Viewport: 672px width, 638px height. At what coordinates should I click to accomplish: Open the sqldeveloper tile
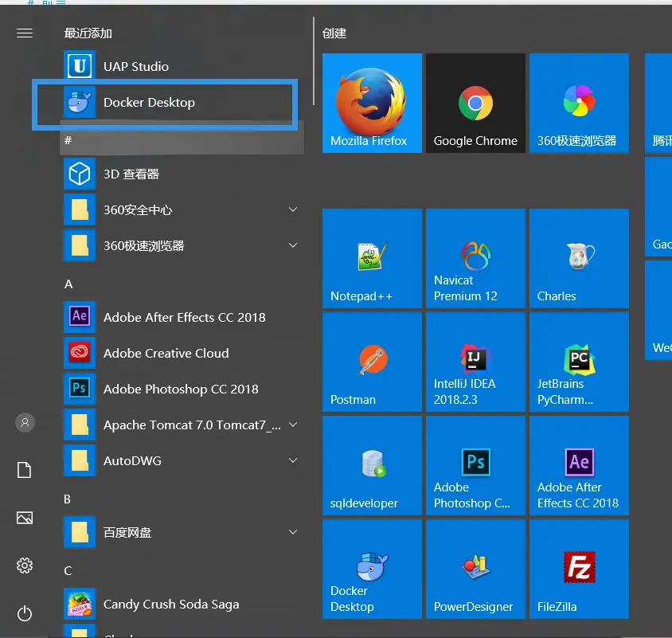[x=372, y=466]
